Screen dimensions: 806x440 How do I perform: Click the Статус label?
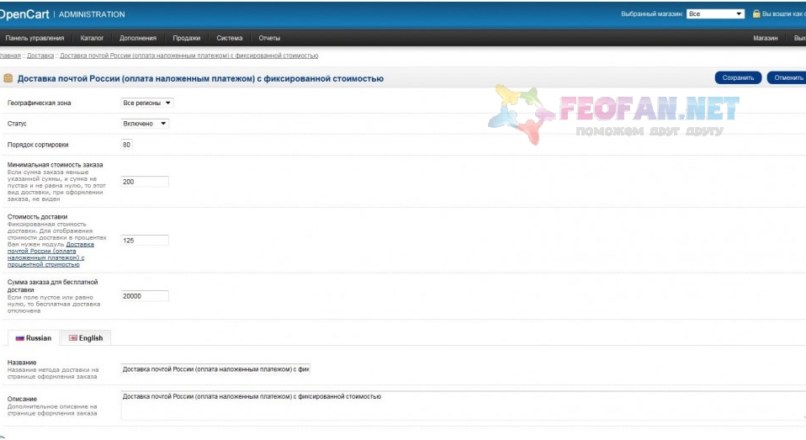tap(17, 123)
